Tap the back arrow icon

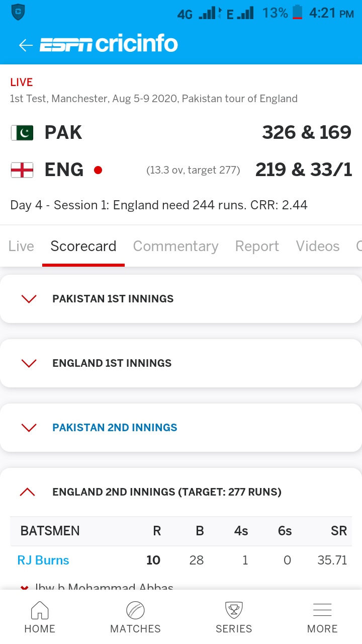(26, 45)
